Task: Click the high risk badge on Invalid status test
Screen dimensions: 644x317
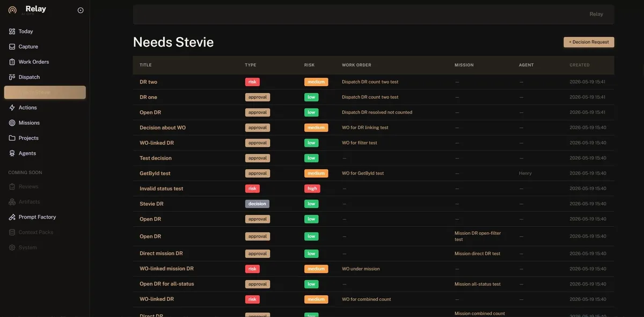Action: click(x=312, y=189)
